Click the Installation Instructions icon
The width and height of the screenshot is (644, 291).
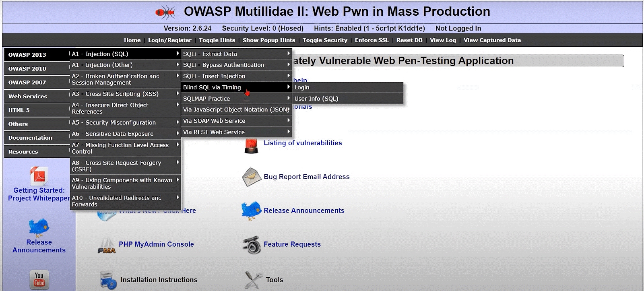[x=108, y=280]
